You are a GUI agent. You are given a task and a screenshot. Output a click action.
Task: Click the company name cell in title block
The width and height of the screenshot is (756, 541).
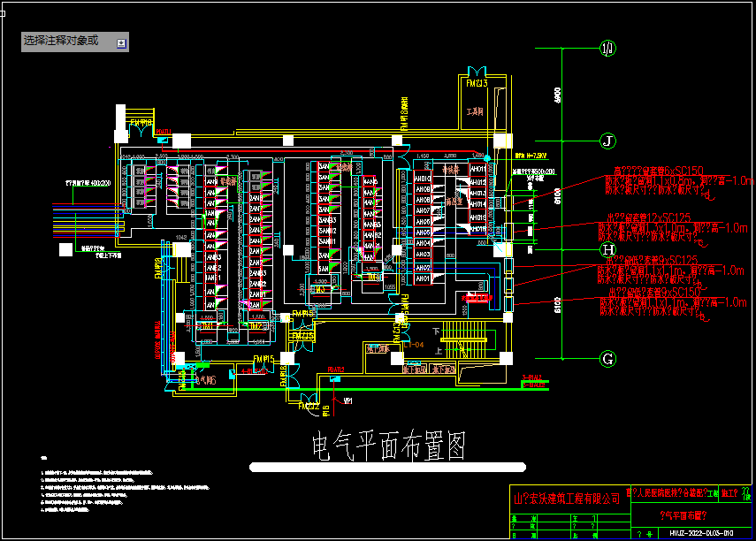click(567, 499)
